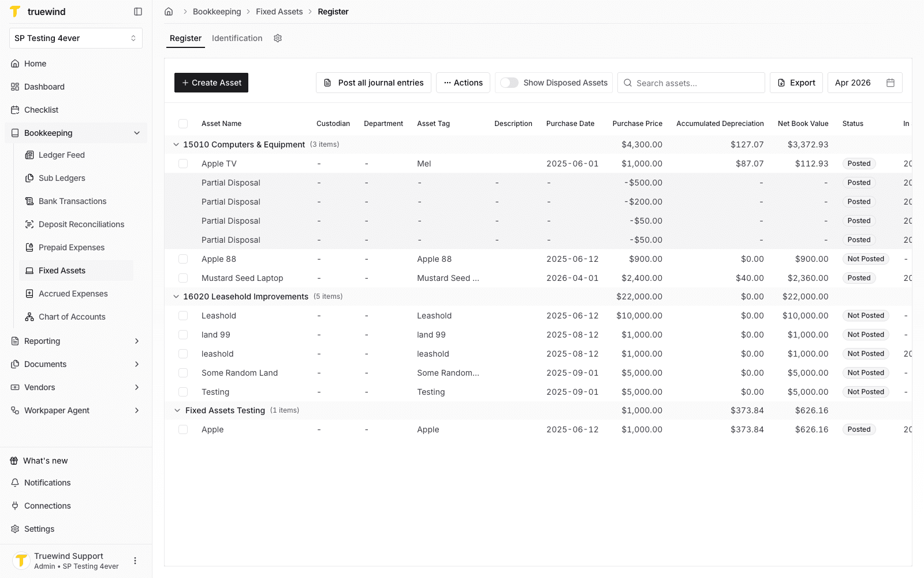Screen dimensions: 924x578
Task: Open the Home sidebar item
Action: (x=76, y=64)
